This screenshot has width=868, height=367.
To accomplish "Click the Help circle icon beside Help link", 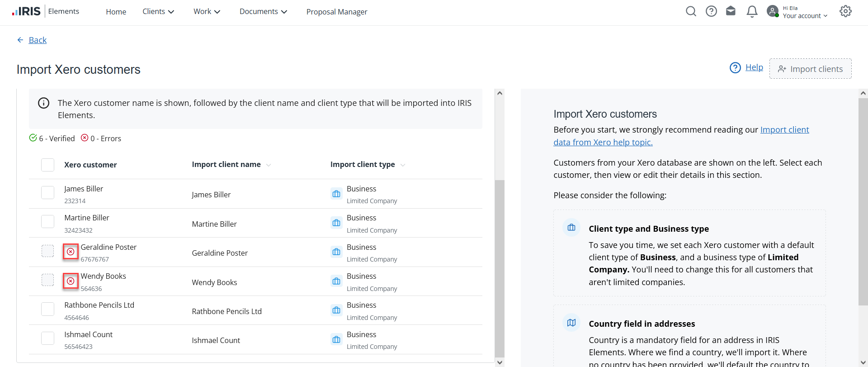I will tap(735, 68).
